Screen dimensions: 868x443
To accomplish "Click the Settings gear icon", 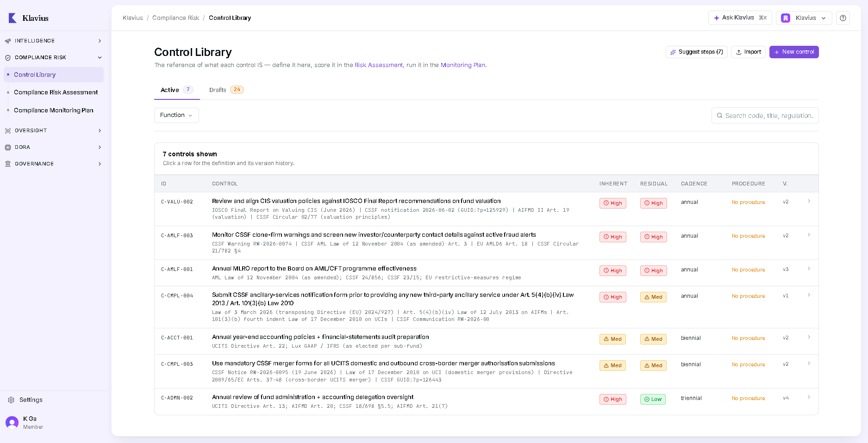I will coord(11,400).
